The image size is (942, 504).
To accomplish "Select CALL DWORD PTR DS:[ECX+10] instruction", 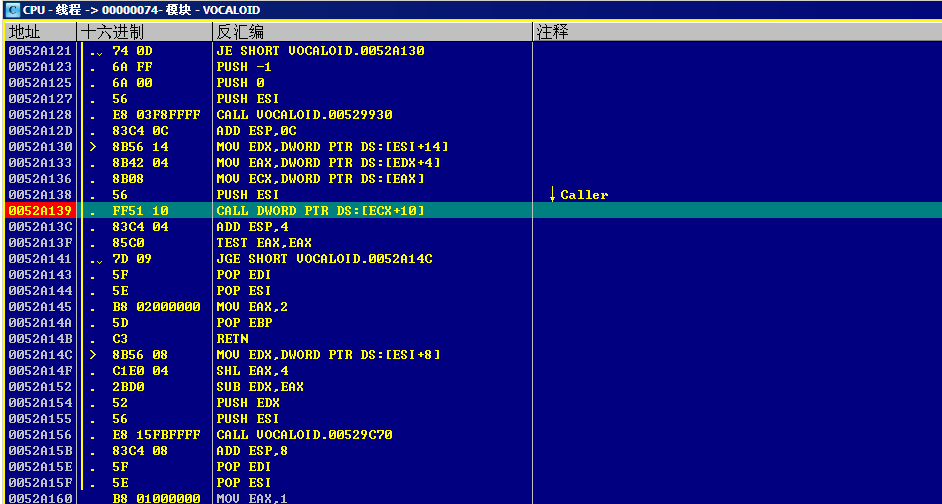I will [320, 211].
